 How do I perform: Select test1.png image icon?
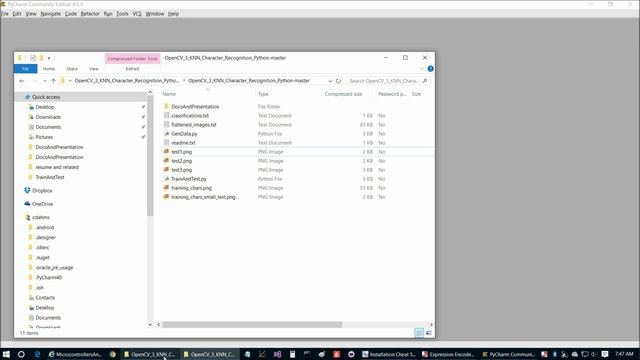pos(167,152)
